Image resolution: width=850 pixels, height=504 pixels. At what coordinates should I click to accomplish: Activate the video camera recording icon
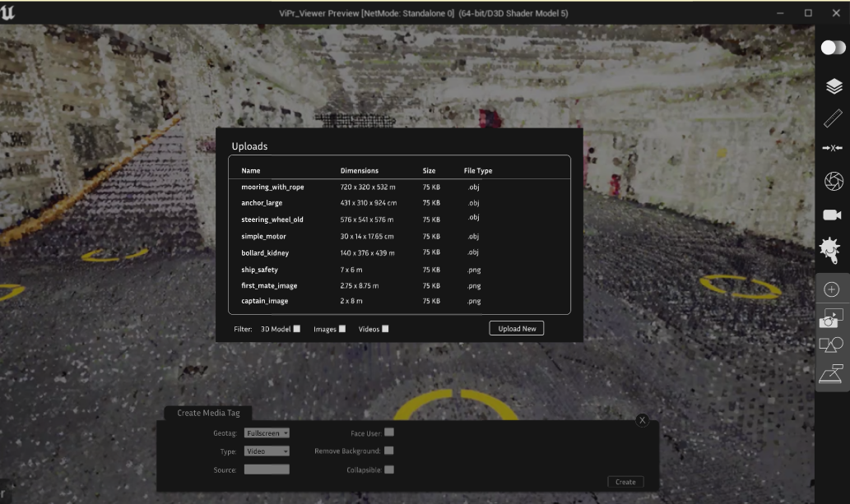tap(832, 215)
